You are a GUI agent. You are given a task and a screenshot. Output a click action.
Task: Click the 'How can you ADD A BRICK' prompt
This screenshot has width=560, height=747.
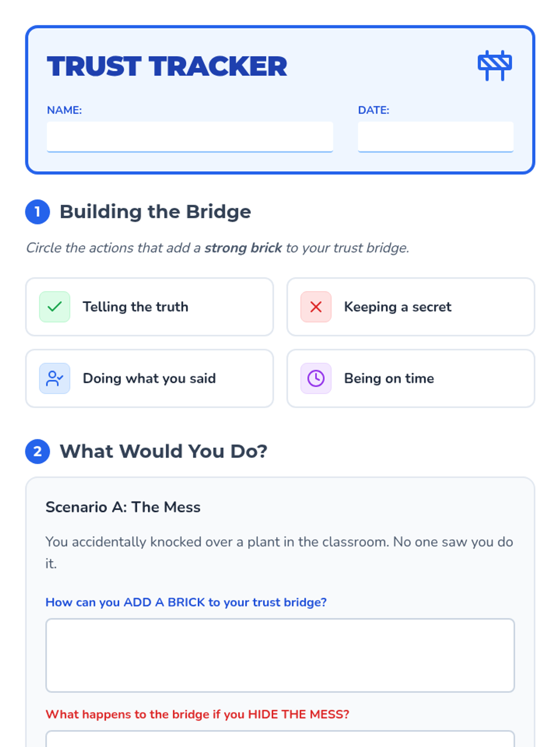pos(186,602)
